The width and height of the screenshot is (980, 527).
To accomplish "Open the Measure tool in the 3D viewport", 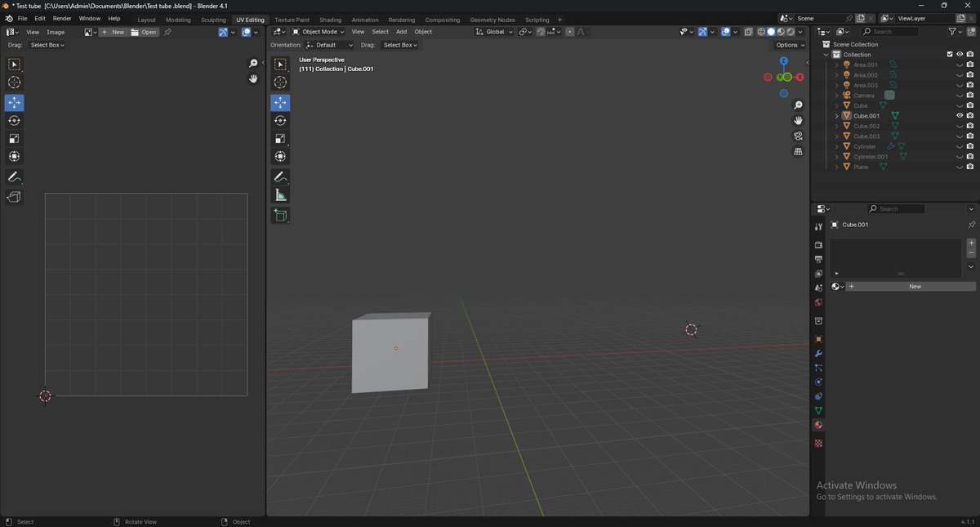I will click(280, 194).
